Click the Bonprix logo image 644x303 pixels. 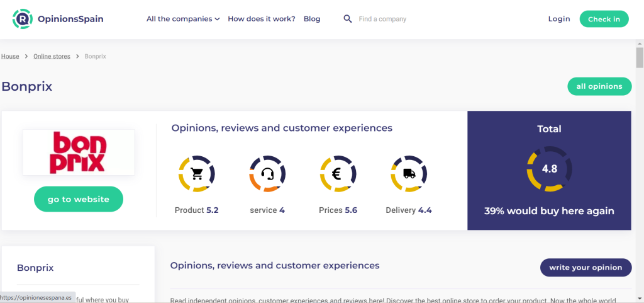click(79, 152)
